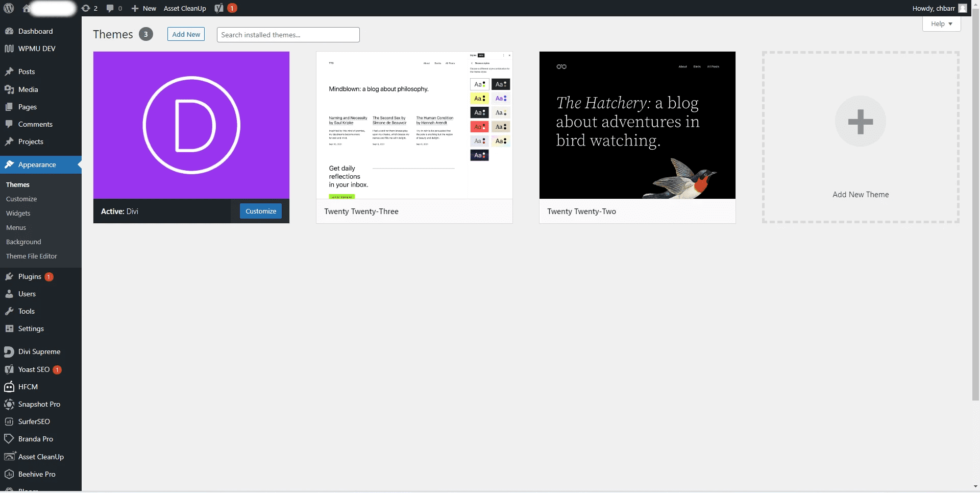Open Theme File Editor submenu item
The height and width of the screenshot is (493, 980).
point(32,256)
